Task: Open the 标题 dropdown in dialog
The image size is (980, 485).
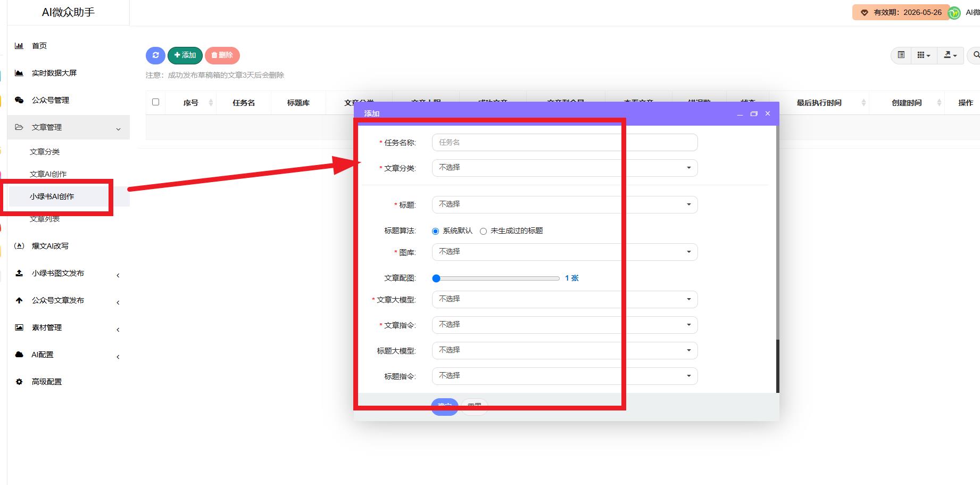Action: (x=564, y=204)
